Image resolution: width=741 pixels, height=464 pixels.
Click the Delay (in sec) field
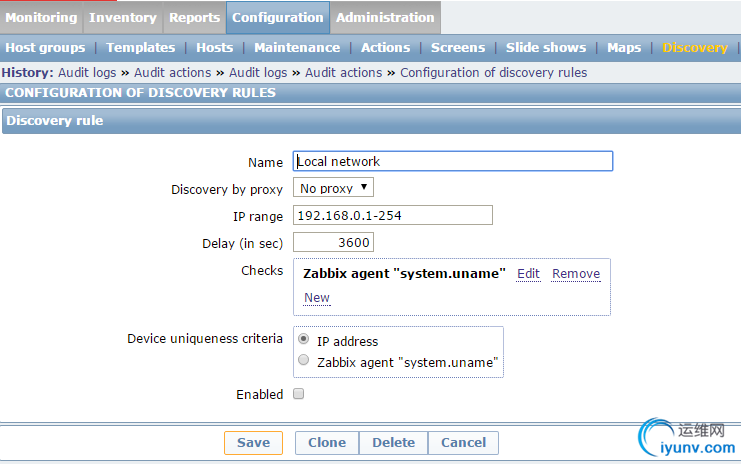coord(333,242)
